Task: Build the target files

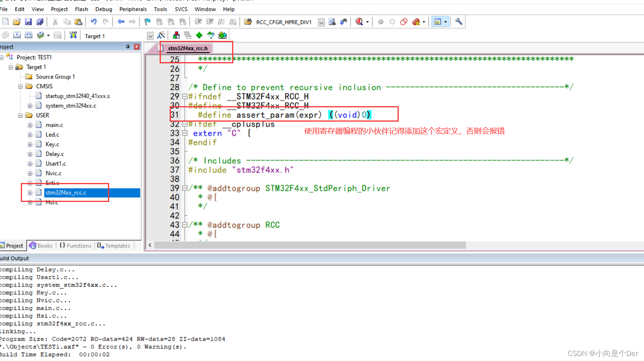Action: point(17,35)
